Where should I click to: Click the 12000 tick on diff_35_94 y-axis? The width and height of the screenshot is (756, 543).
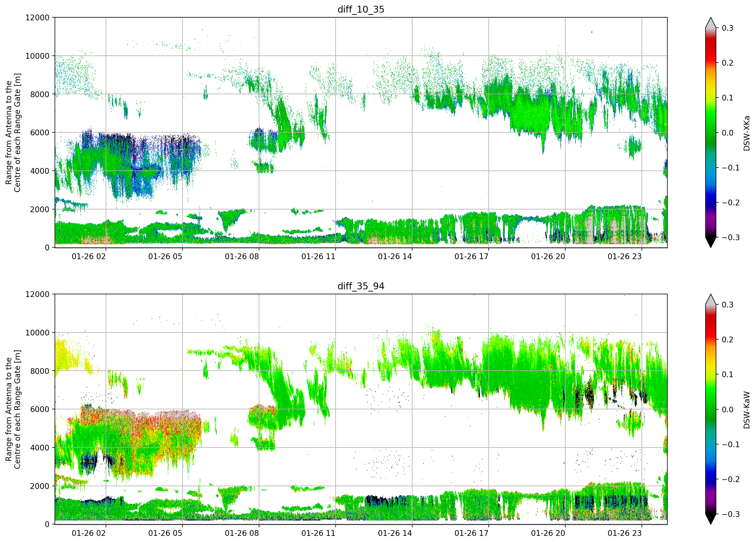37,294
